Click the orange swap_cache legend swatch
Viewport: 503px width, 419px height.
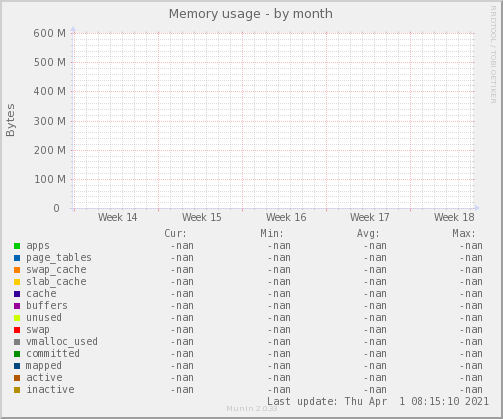click(17, 270)
